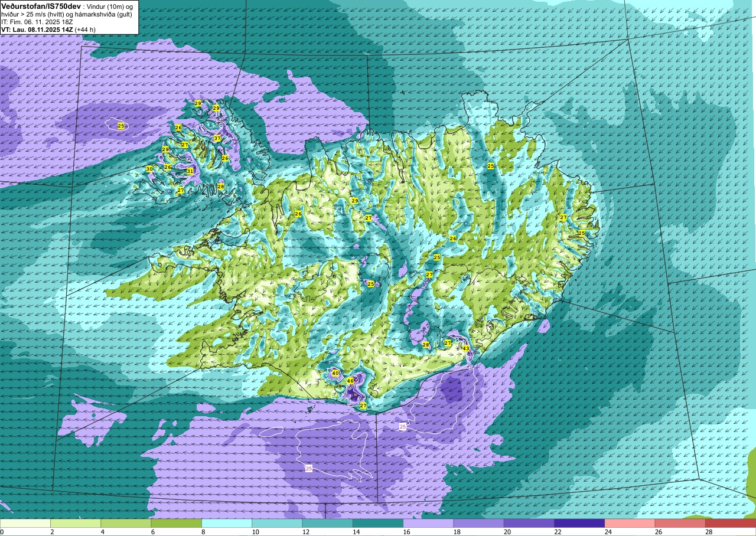756x536 pixels.
Task: Click the 18–20 light purple legend swatch
Action: pos(478,523)
